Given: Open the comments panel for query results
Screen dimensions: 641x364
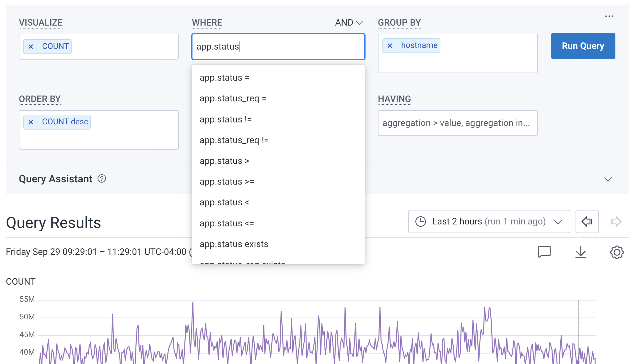Looking at the screenshot, I should [x=545, y=252].
